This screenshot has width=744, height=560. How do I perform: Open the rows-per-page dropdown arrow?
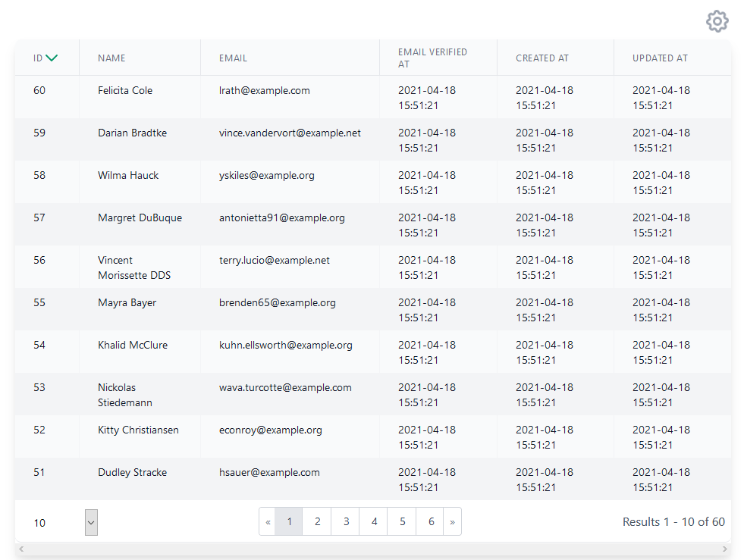[x=91, y=523]
